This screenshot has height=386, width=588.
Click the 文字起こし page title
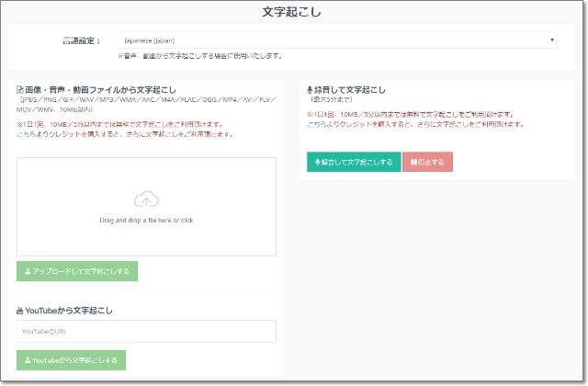[292, 13]
